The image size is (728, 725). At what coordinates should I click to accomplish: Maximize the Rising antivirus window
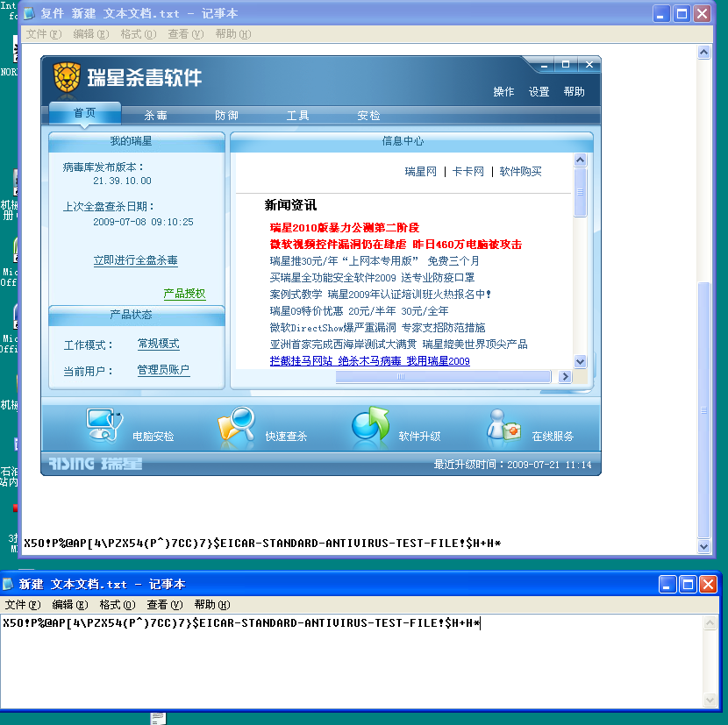pos(566,65)
